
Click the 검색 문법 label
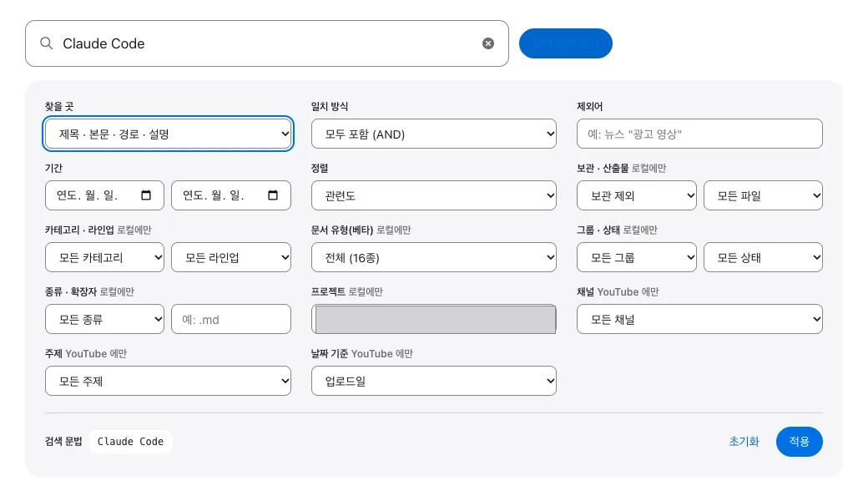(x=63, y=441)
